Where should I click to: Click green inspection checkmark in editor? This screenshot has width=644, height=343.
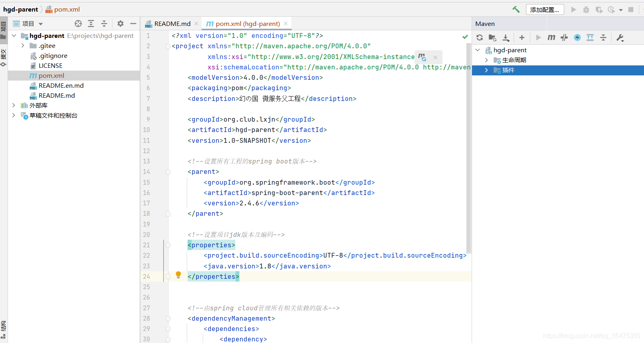pyautogui.click(x=465, y=37)
